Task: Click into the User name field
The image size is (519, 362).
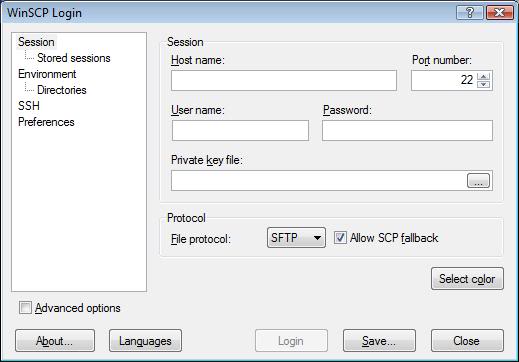Action: (240, 130)
